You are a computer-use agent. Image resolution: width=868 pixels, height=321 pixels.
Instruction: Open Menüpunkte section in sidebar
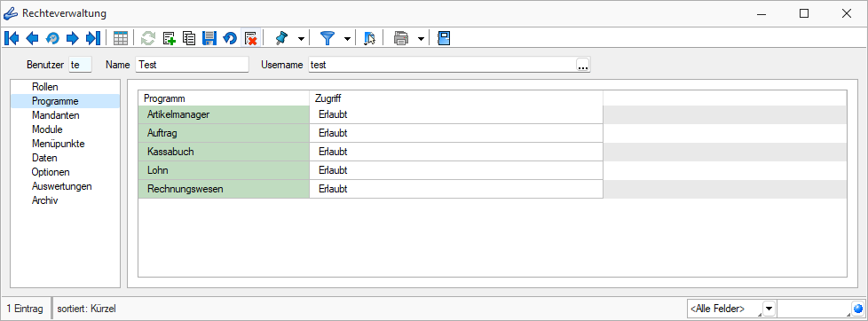click(x=58, y=144)
